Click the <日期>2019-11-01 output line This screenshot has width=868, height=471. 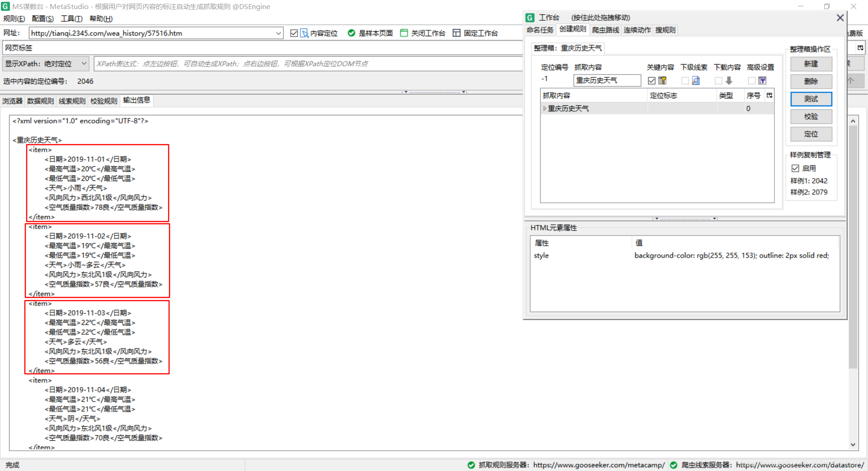click(x=88, y=159)
